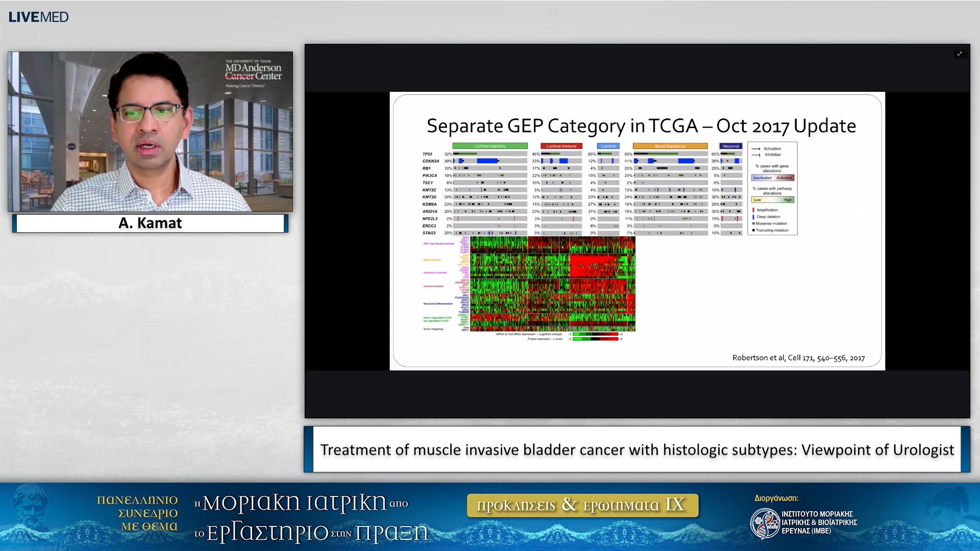Click the IMBE institute circular logo
Screen dimensions: 980x551
[x=765, y=523]
